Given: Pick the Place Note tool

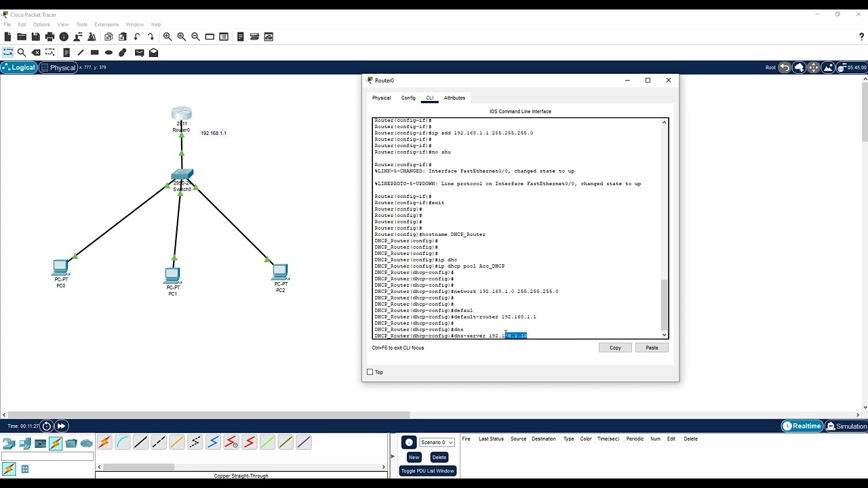Looking at the screenshot, I should click(x=66, y=52).
